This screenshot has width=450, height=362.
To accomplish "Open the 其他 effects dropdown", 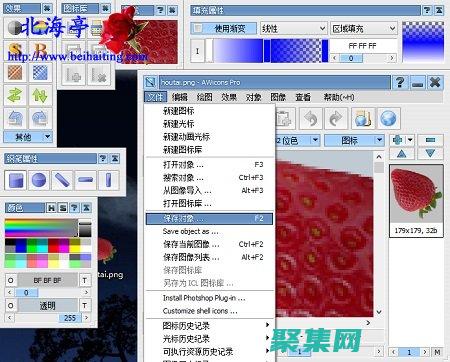I will pyautogui.click(x=28, y=137).
